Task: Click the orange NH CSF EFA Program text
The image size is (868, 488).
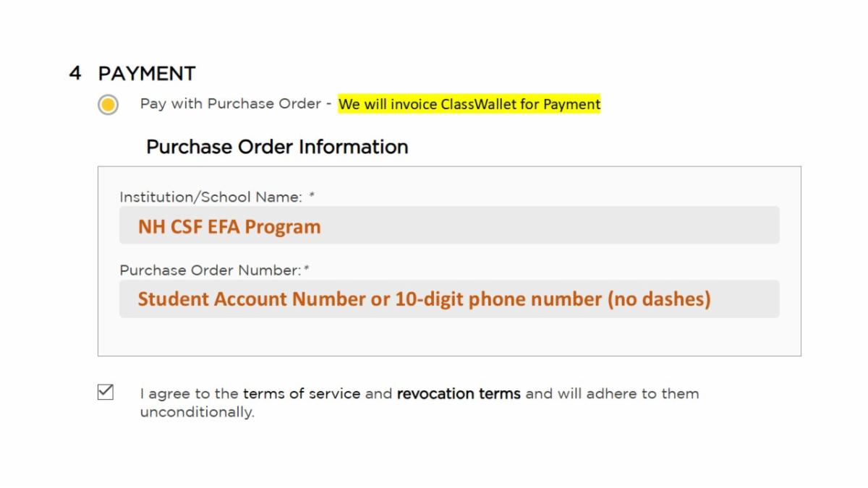Action: click(x=229, y=227)
